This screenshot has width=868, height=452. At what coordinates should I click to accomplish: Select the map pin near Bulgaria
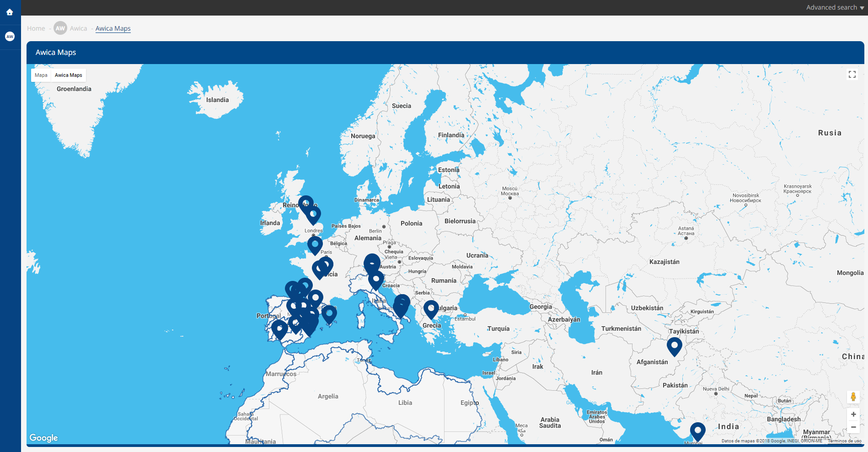pyautogui.click(x=431, y=309)
